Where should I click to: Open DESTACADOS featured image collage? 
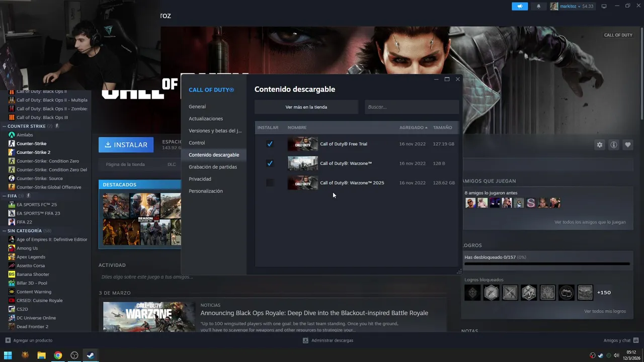[x=142, y=219]
